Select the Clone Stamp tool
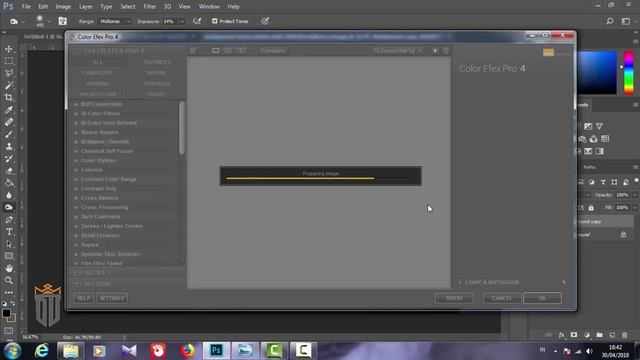Image resolution: width=640 pixels, height=360 pixels. [x=9, y=147]
